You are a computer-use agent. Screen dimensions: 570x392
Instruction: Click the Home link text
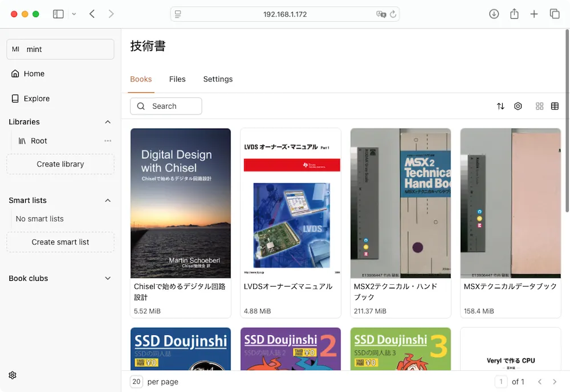[34, 73]
